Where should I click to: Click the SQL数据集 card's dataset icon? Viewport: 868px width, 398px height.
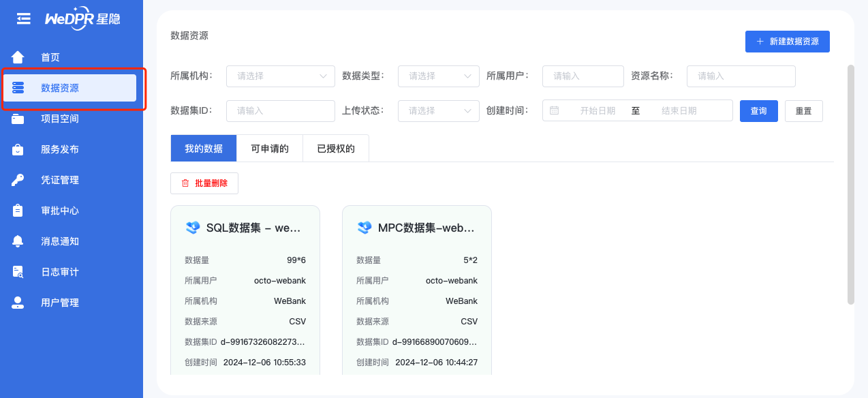193,228
